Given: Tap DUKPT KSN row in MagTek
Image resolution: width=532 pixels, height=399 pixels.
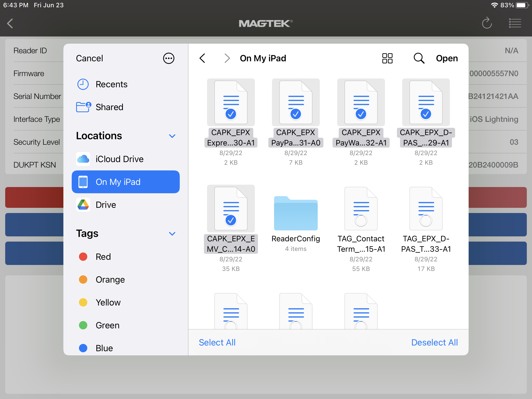Looking at the screenshot, I should tap(35, 165).
